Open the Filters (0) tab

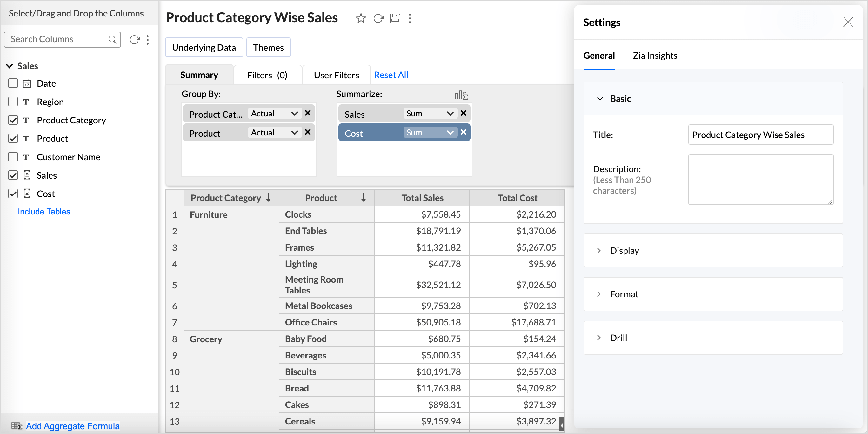(x=267, y=75)
